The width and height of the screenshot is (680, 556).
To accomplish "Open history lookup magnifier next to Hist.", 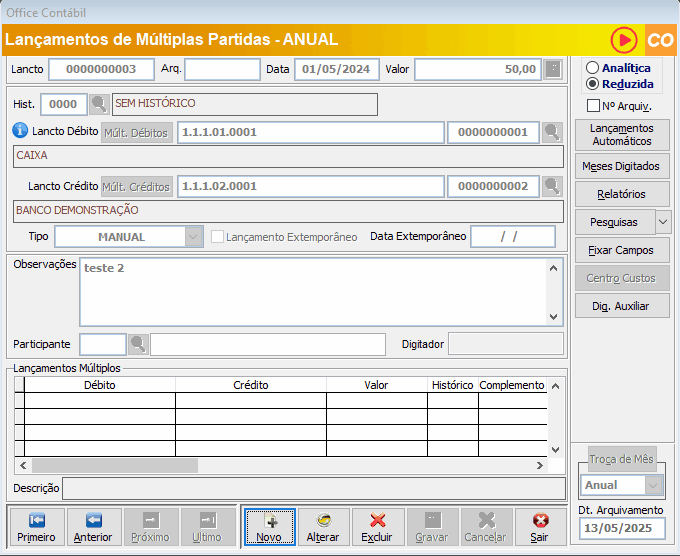I will [x=99, y=104].
